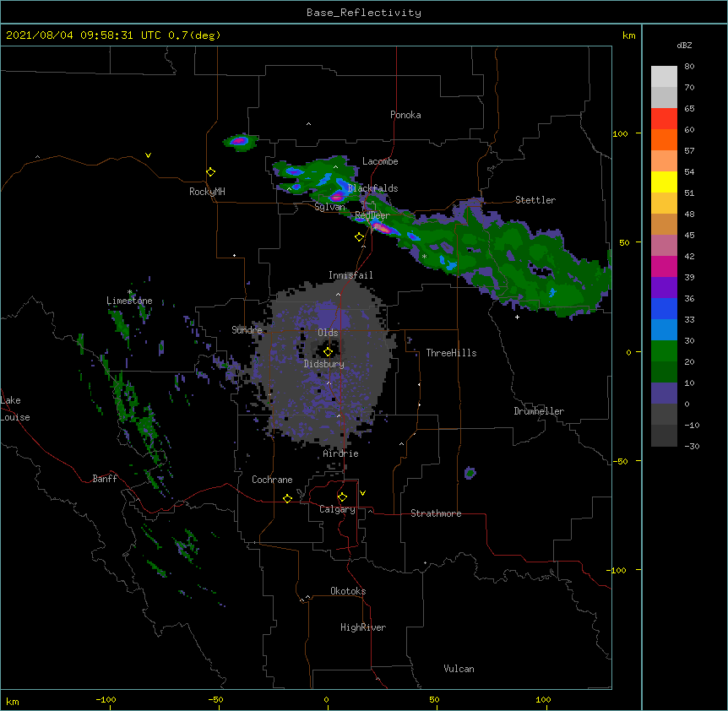Image resolution: width=728 pixels, height=711 pixels.
Task: Select the Calgary label
Action: tap(337, 509)
